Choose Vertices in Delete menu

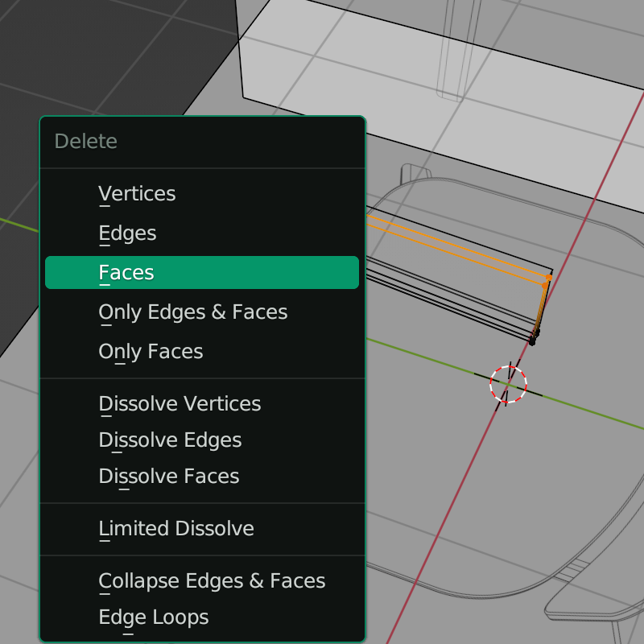click(202, 193)
